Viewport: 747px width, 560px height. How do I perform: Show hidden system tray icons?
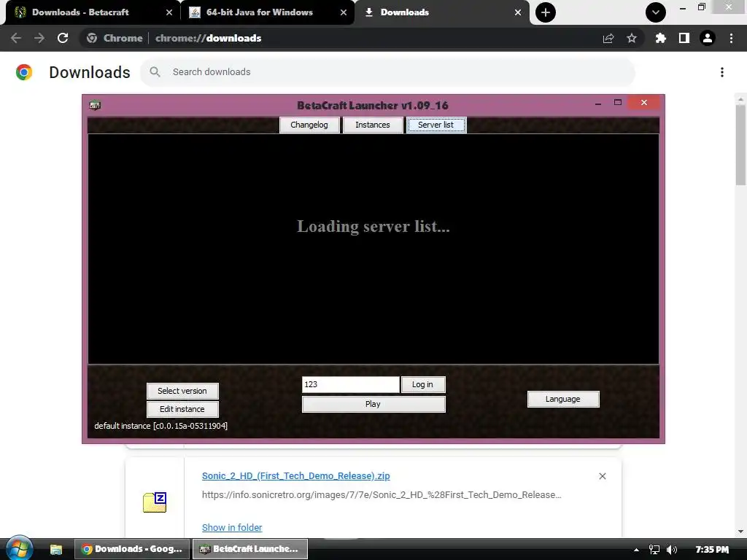(x=636, y=550)
